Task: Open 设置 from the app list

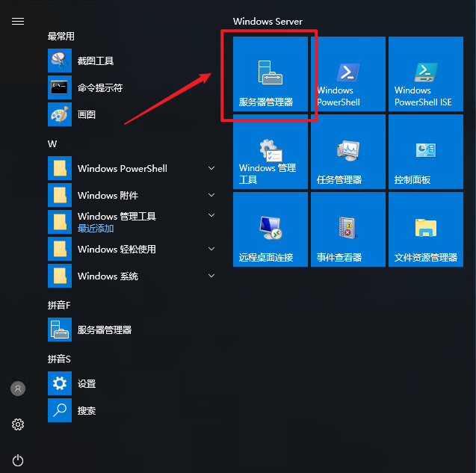Action: [x=132, y=383]
